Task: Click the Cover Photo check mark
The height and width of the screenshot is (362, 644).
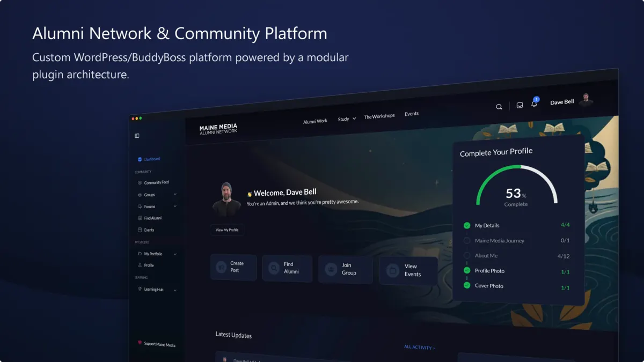Action: click(x=467, y=285)
